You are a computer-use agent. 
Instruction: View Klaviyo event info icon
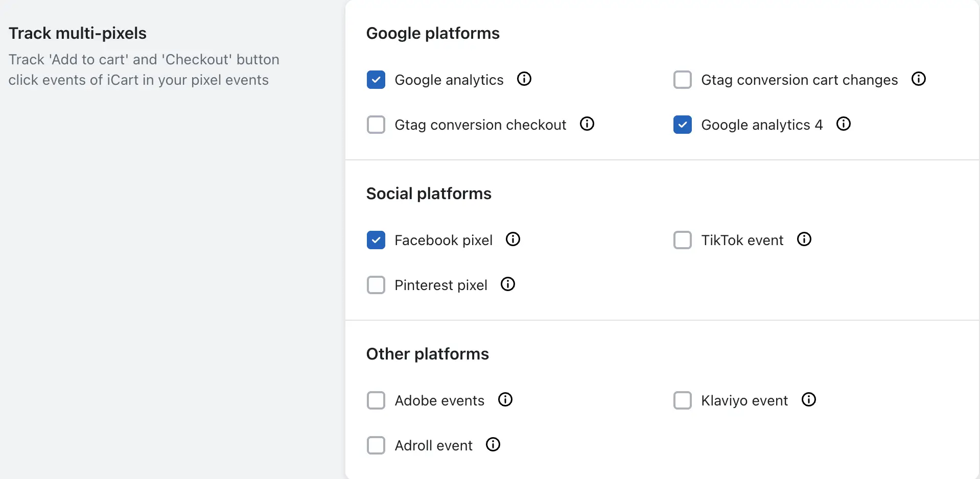tap(809, 400)
